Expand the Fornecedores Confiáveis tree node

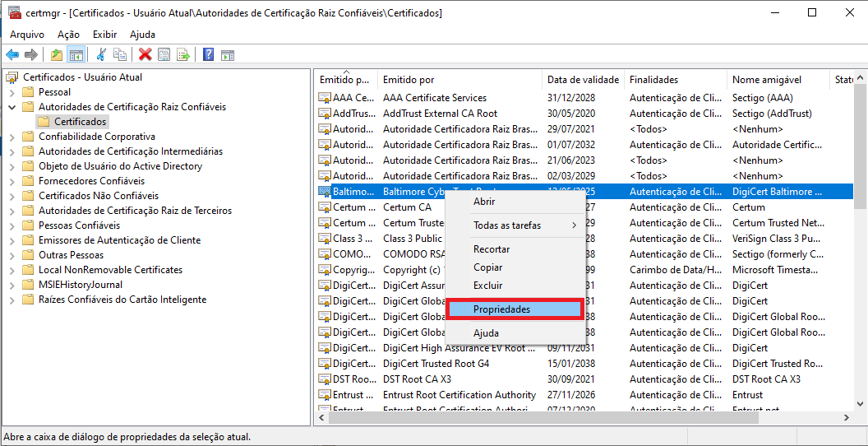(x=12, y=181)
